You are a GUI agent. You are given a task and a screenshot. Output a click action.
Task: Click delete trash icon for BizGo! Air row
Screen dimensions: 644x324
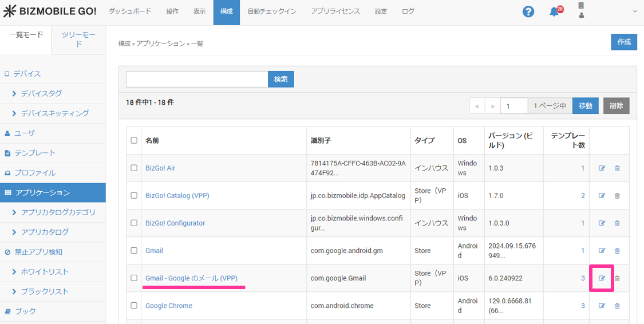tap(617, 168)
